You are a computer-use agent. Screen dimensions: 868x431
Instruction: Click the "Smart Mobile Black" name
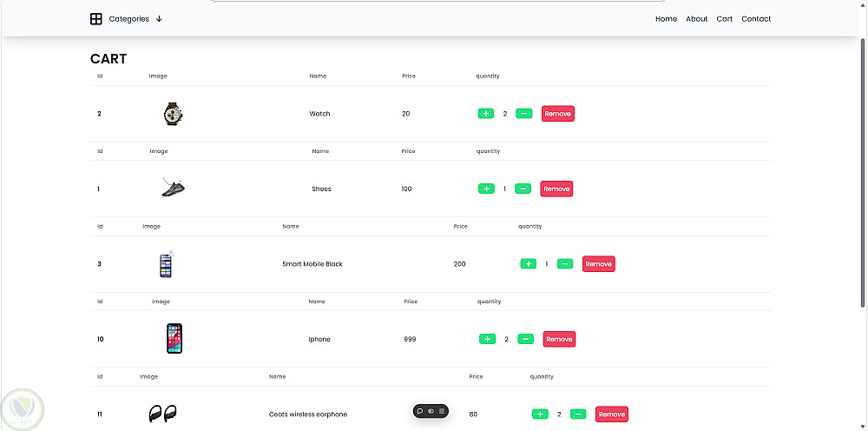[312, 264]
